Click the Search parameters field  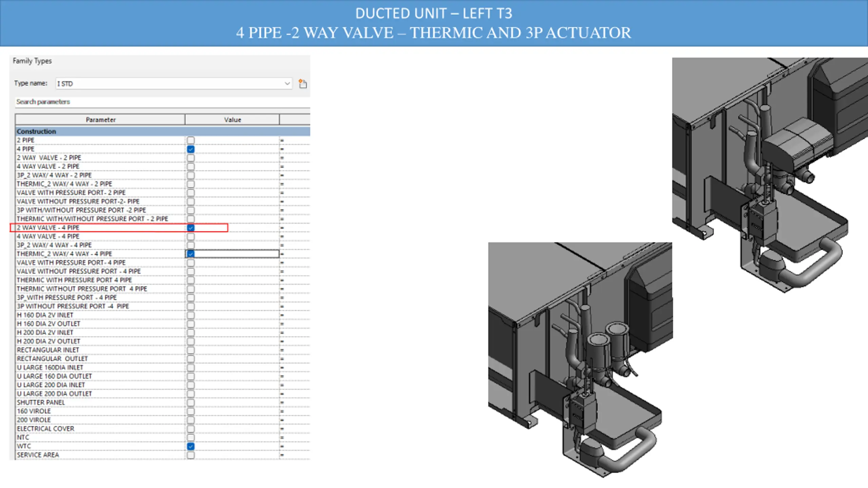tap(162, 102)
